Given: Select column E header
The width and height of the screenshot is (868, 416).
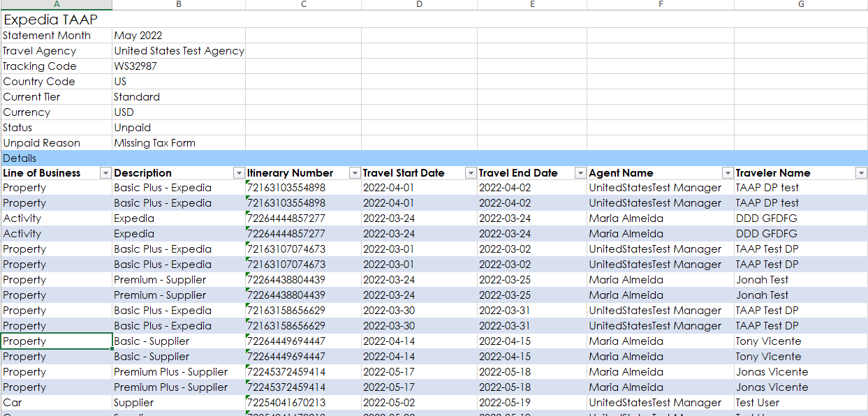Looking at the screenshot, I should (x=532, y=4).
